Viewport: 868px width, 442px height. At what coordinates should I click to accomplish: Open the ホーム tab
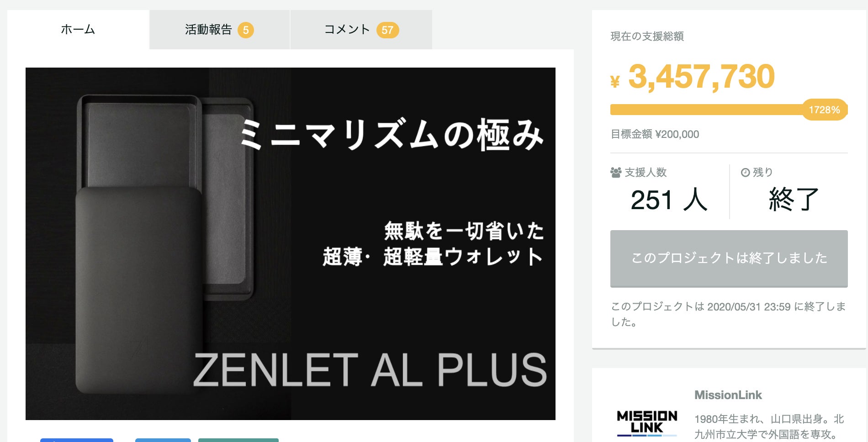tap(78, 30)
